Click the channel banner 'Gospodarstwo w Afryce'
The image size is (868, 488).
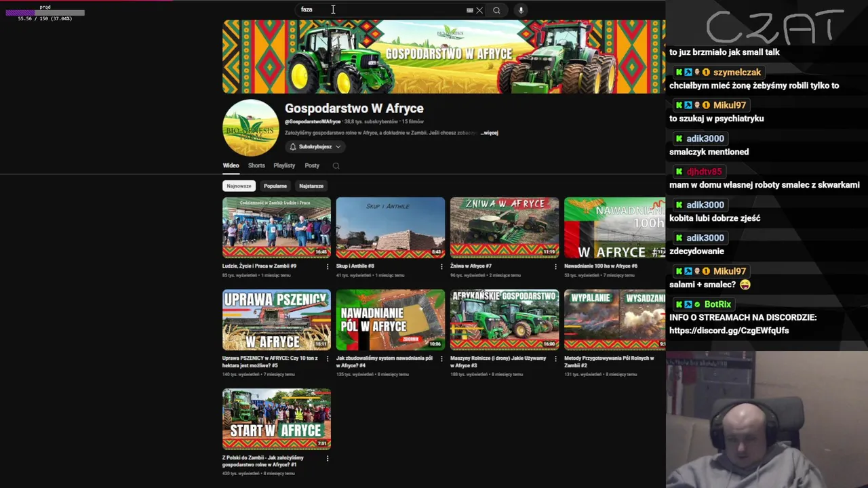point(443,57)
